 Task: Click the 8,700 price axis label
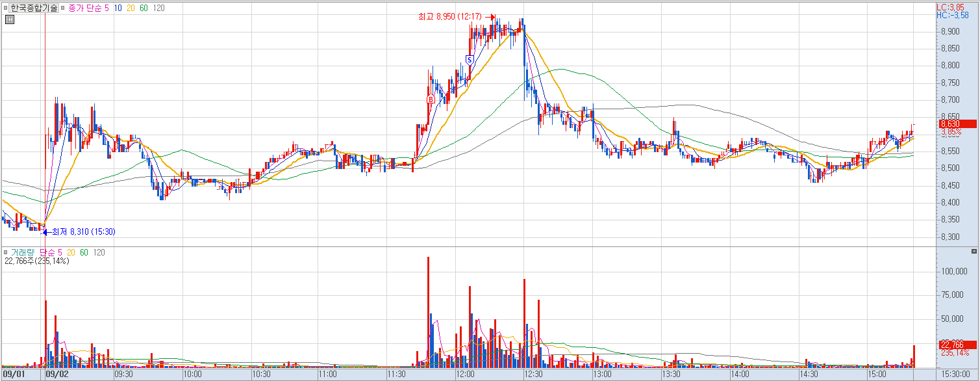click(x=951, y=99)
